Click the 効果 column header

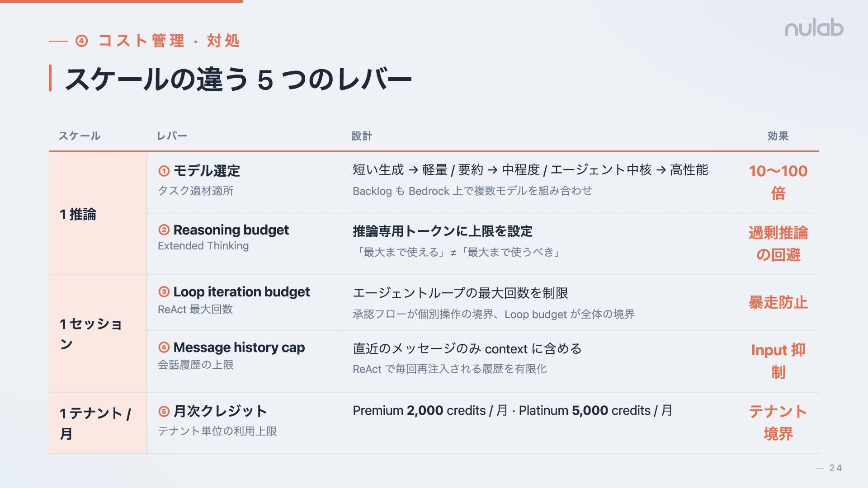pyautogui.click(x=778, y=136)
